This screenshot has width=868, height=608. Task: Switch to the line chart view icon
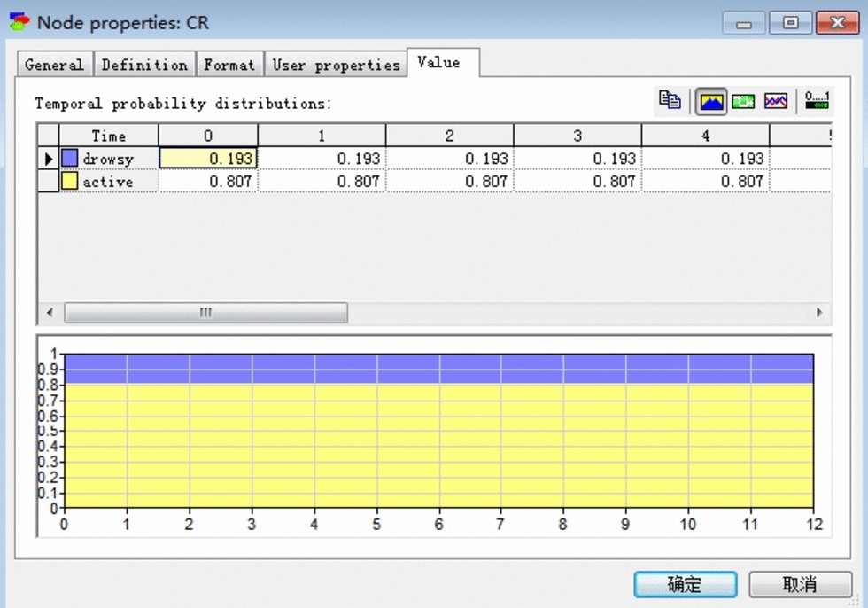tap(776, 102)
